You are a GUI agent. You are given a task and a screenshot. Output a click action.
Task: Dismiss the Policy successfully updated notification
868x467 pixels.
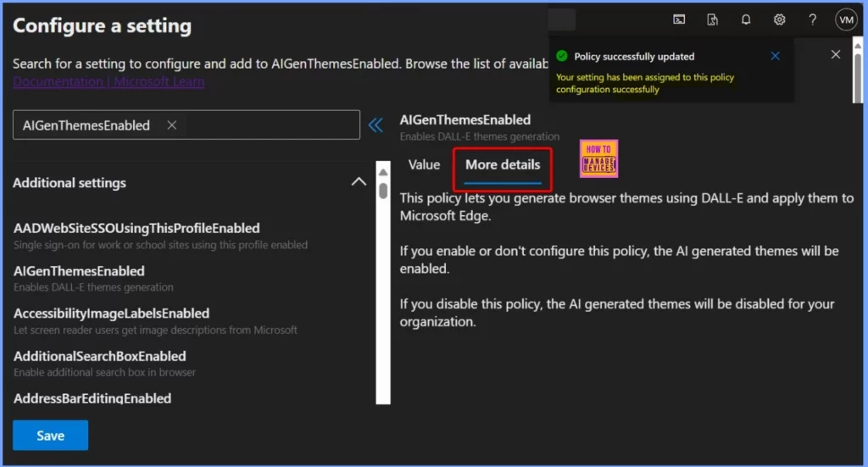pos(775,56)
